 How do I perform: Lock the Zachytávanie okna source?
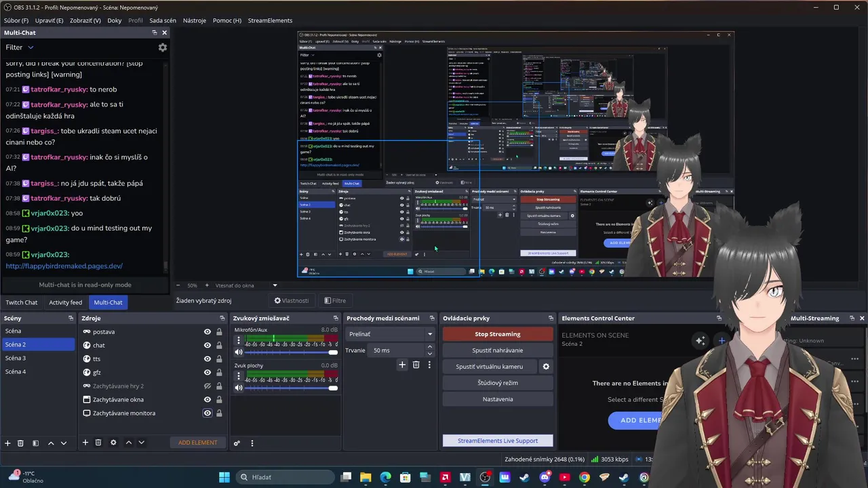click(219, 400)
